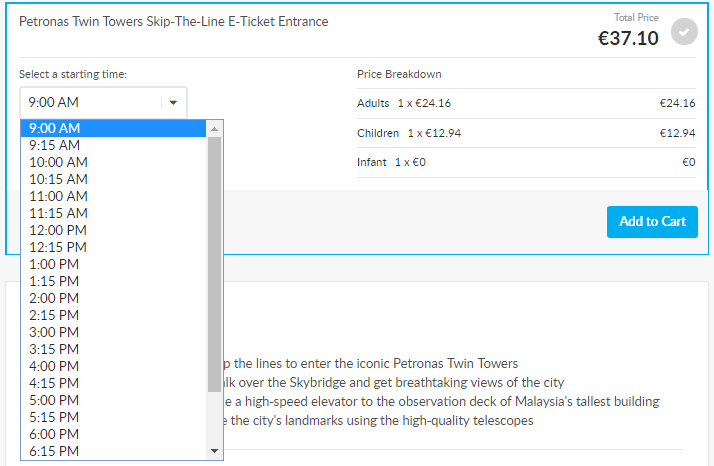Viewport: 714px width, 466px height.
Task: Click the high-speed elevator description line
Action: point(442,401)
